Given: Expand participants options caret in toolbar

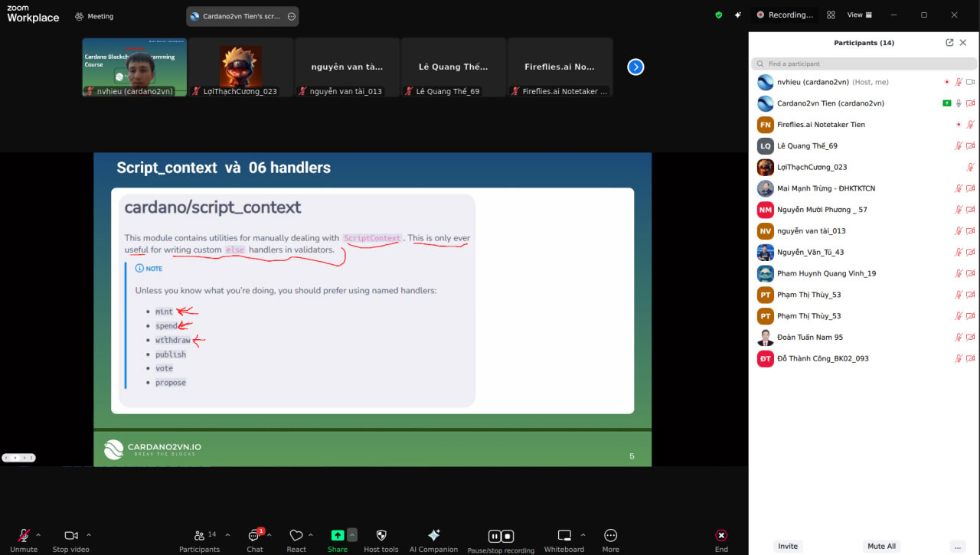Looking at the screenshot, I should pos(227,535).
